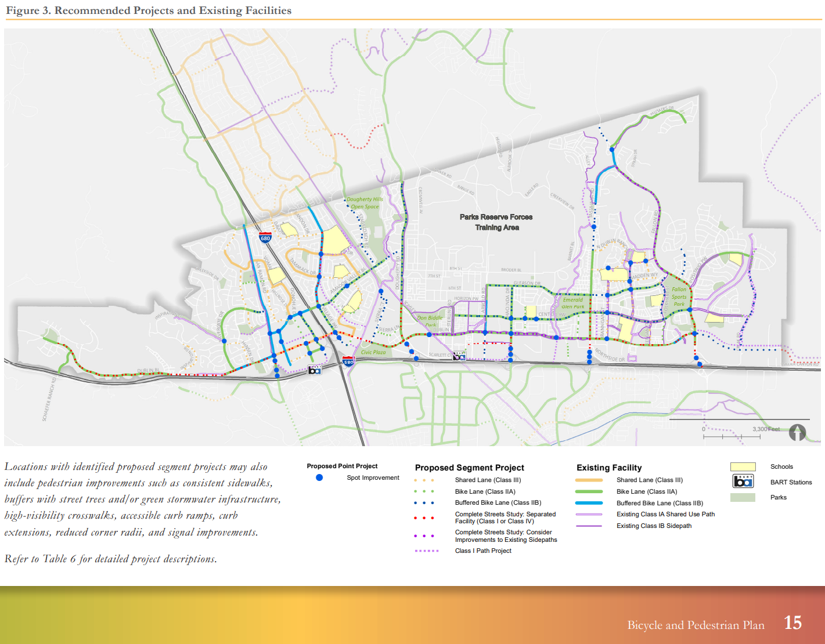Viewport: 825px width, 644px height.
Task: Click the Proposed Segment Project legend heading
Action: pyautogui.click(x=469, y=468)
